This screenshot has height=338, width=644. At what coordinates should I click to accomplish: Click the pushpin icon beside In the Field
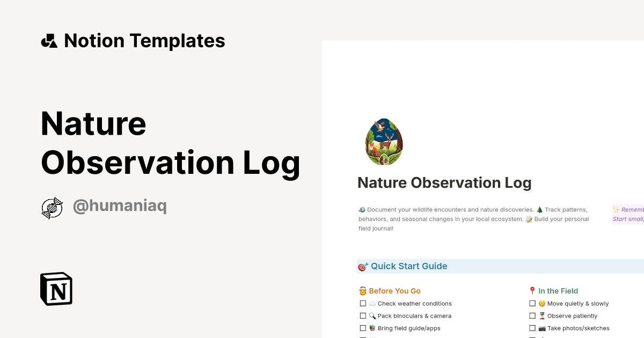[x=532, y=291]
